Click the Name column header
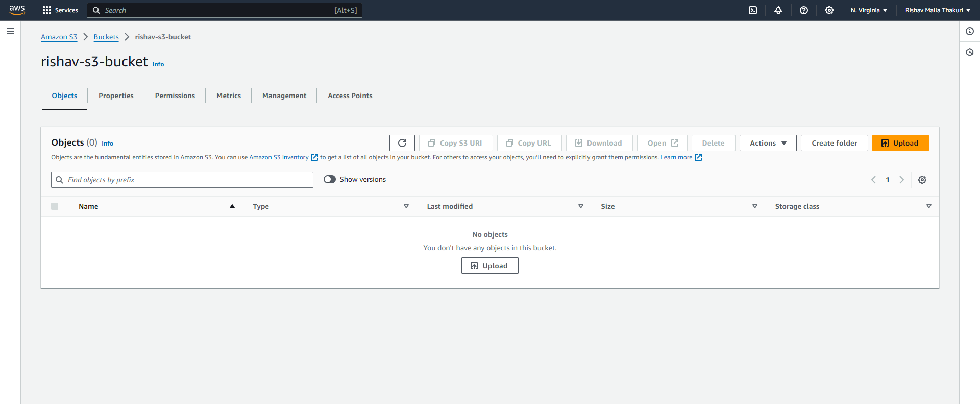 coord(88,206)
